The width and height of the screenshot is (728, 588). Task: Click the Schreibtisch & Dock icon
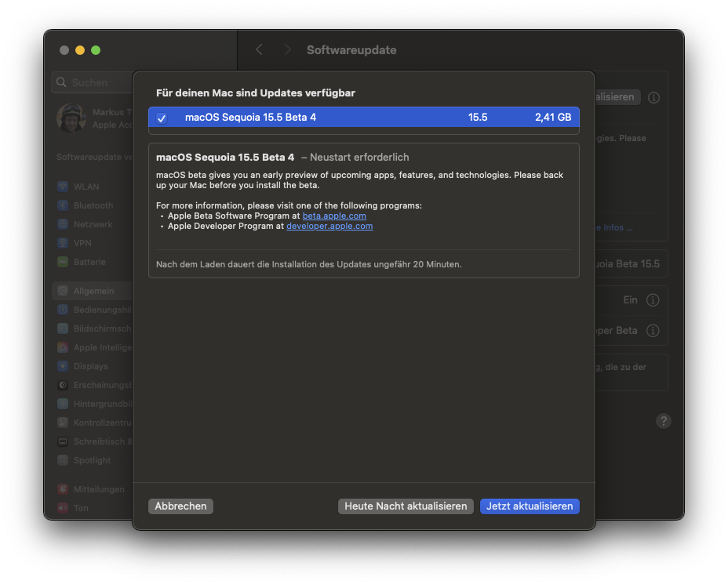click(63, 442)
